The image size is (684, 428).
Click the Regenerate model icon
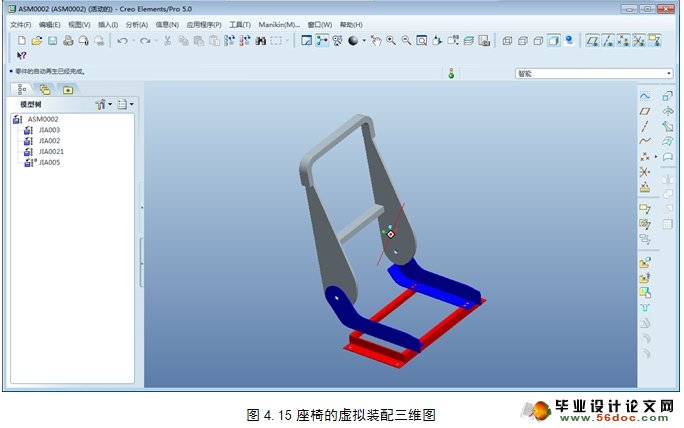[x=229, y=41]
